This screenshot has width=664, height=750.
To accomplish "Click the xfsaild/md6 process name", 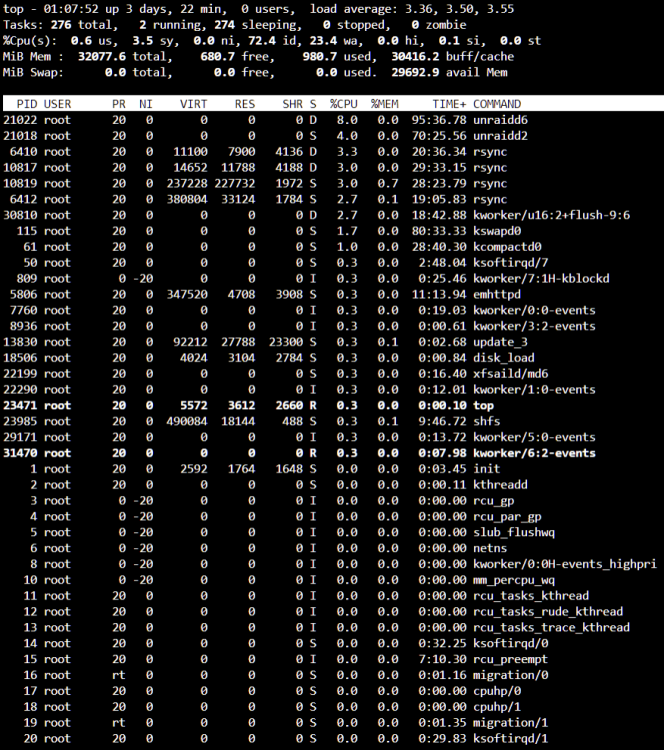I will [510, 374].
